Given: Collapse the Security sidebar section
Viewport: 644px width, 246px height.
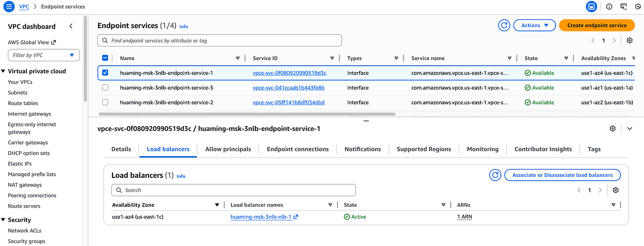Looking at the screenshot, I should 4,220.
